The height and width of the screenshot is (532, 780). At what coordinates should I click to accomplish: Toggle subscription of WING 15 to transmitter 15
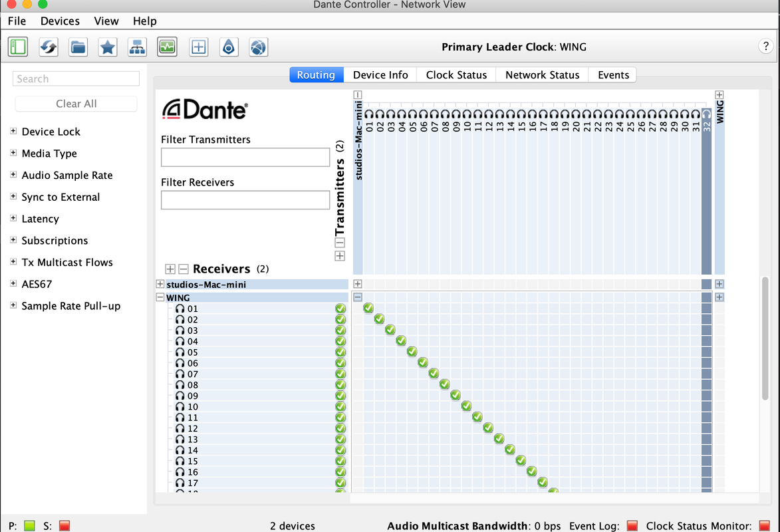pyautogui.click(x=521, y=460)
